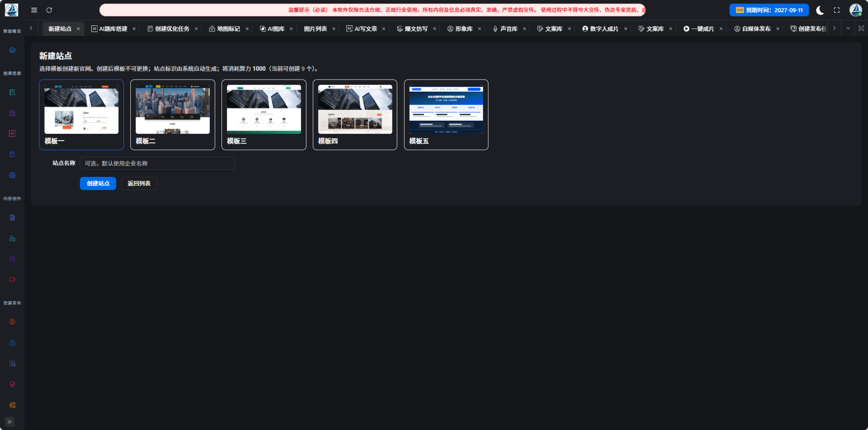Open the home dashboard icon in sidebar
The width and height of the screenshot is (868, 430).
[x=12, y=50]
